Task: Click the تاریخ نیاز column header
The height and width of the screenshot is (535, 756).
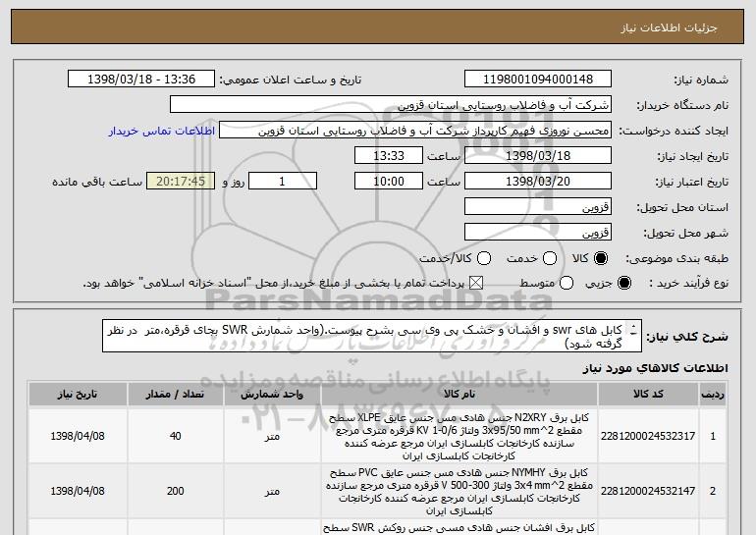Action: 78,395
